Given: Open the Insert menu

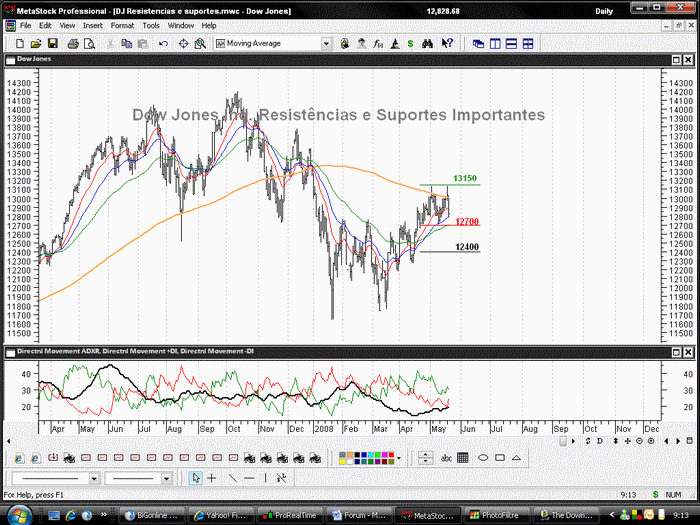Looking at the screenshot, I should click(93, 25).
